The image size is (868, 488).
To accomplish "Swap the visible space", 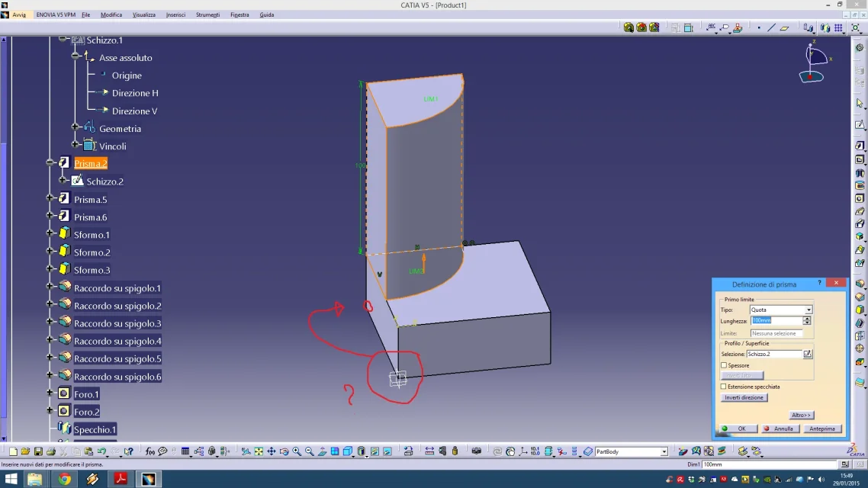I will 387,451.
